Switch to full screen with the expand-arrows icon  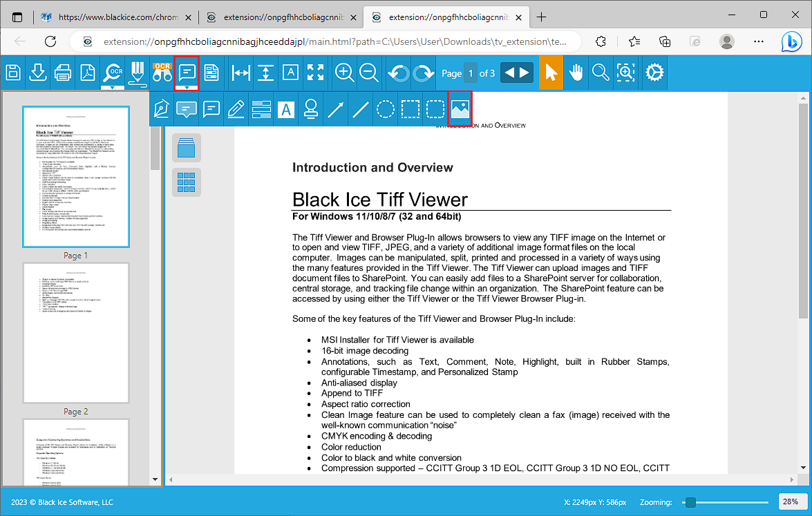click(x=315, y=73)
